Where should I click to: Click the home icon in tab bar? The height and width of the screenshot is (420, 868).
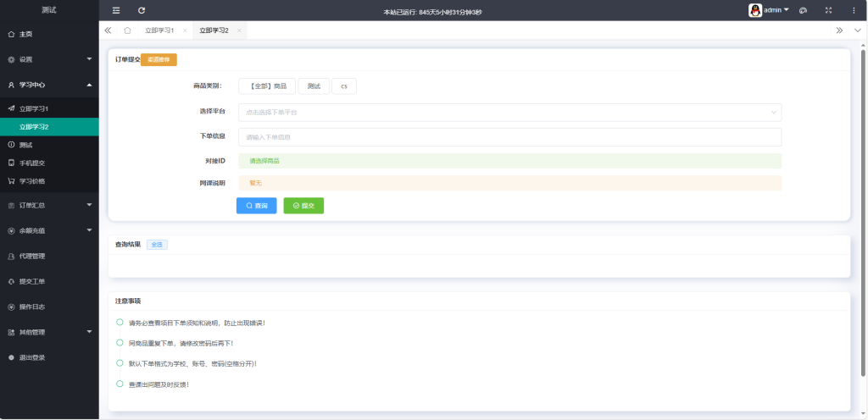point(127,30)
